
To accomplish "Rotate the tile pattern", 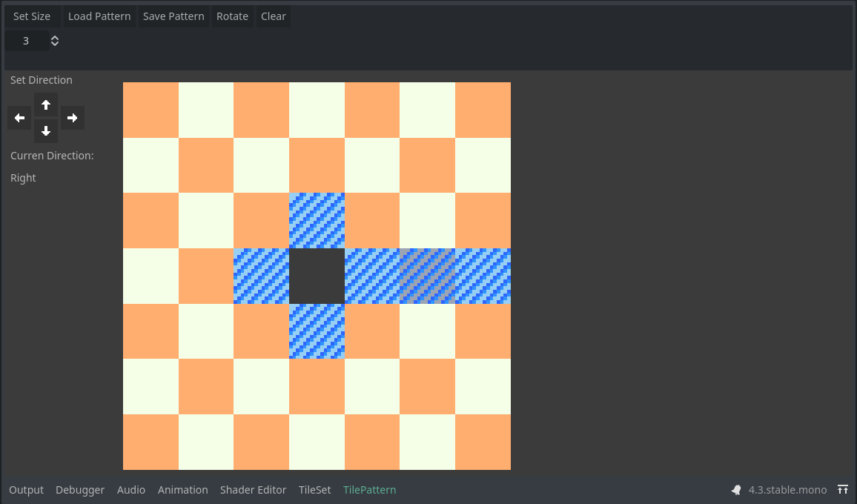I will click(232, 16).
